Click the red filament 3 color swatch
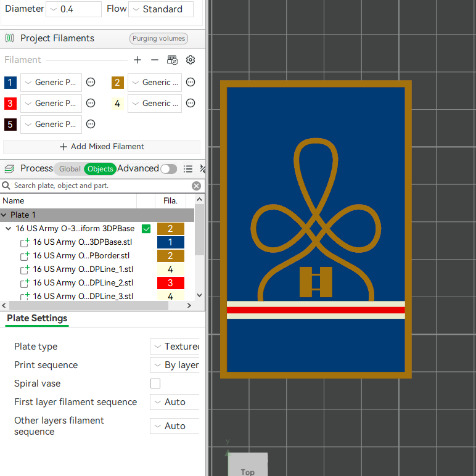The width and height of the screenshot is (476, 476). point(10,103)
